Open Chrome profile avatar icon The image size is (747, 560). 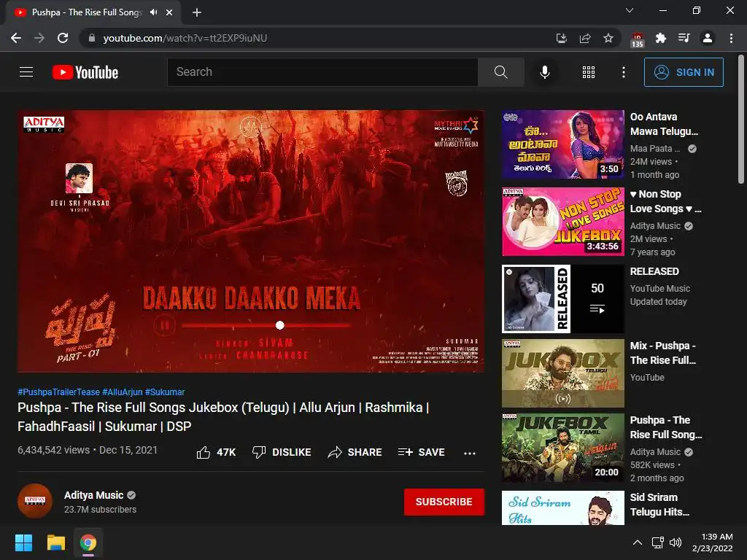[x=708, y=38]
